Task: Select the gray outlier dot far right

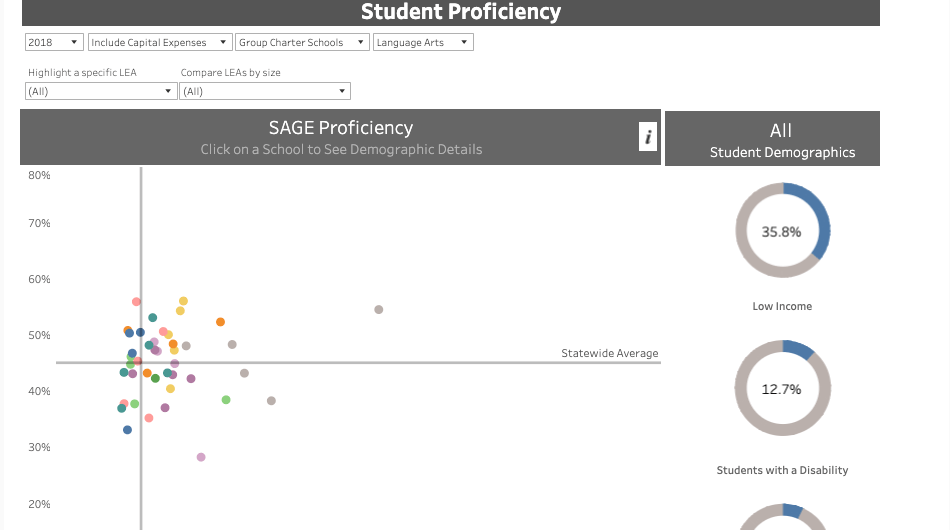Action: 379,310
